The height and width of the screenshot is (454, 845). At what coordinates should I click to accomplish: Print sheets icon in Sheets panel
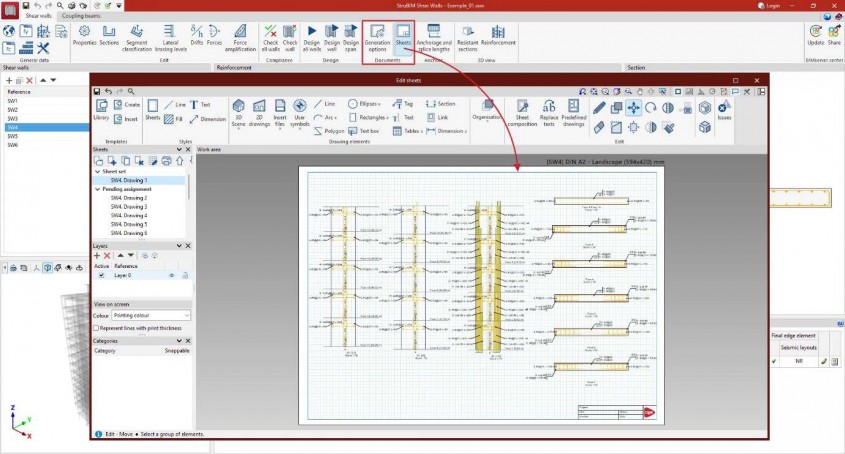(167, 161)
